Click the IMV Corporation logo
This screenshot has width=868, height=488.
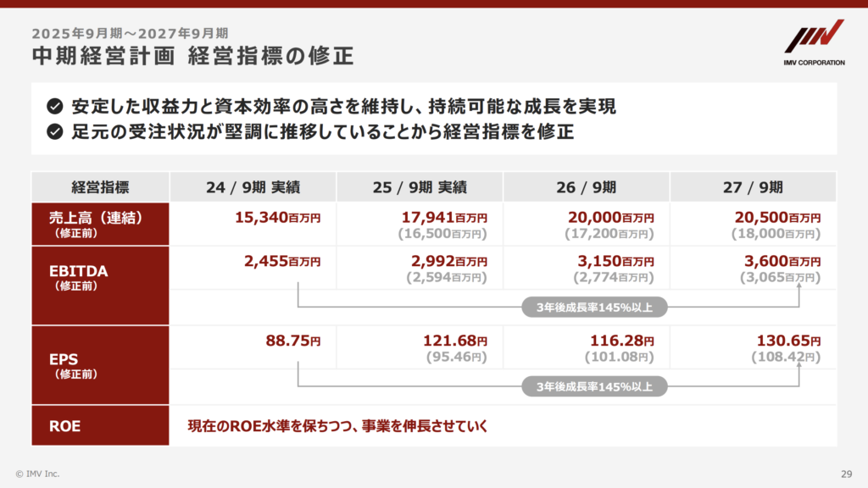coord(815,42)
